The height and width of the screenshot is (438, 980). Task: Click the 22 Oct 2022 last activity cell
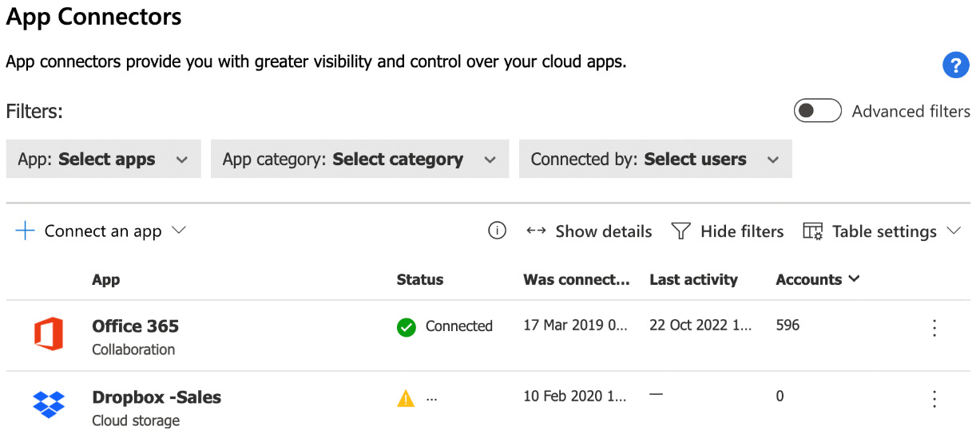700,326
